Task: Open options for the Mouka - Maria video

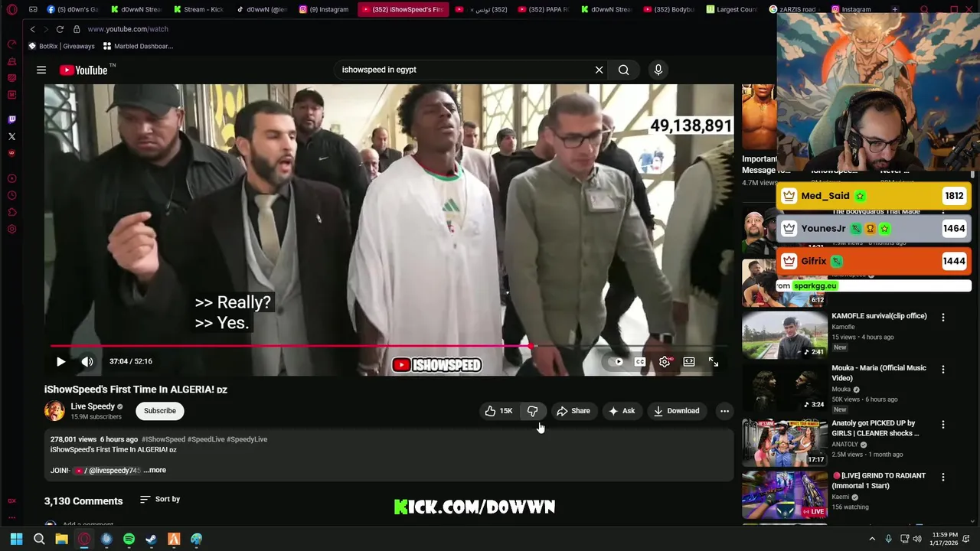Action: 943,369
